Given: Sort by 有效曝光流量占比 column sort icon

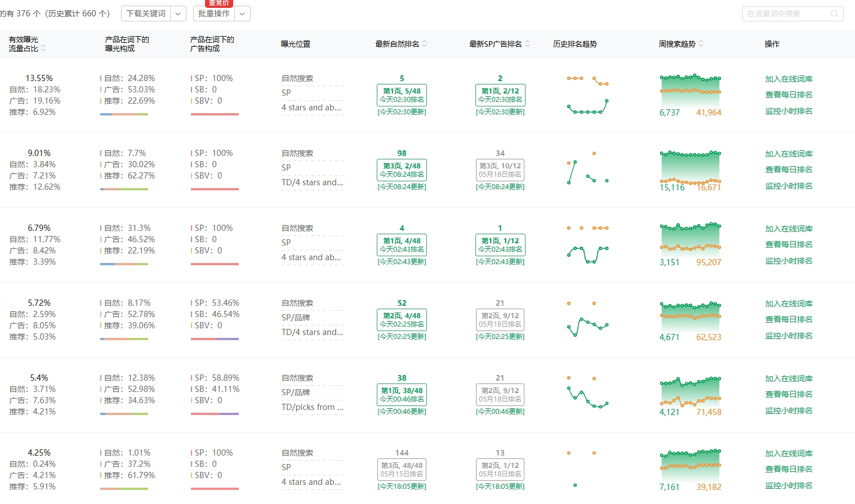Looking at the screenshot, I should point(43,48).
